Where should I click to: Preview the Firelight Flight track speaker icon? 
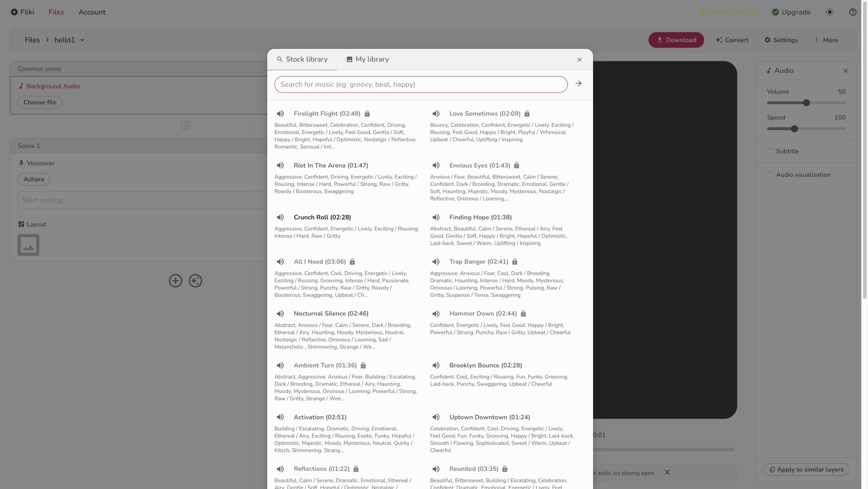tap(280, 114)
